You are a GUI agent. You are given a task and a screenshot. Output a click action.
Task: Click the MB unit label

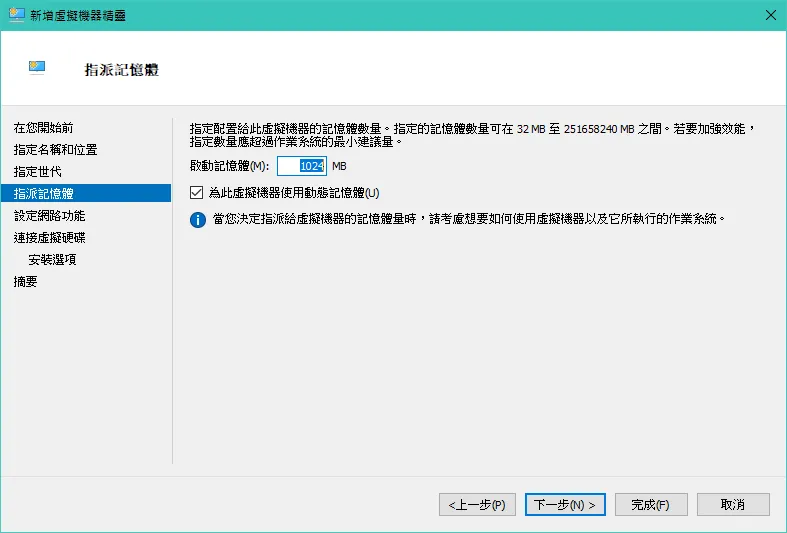click(339, 166)
